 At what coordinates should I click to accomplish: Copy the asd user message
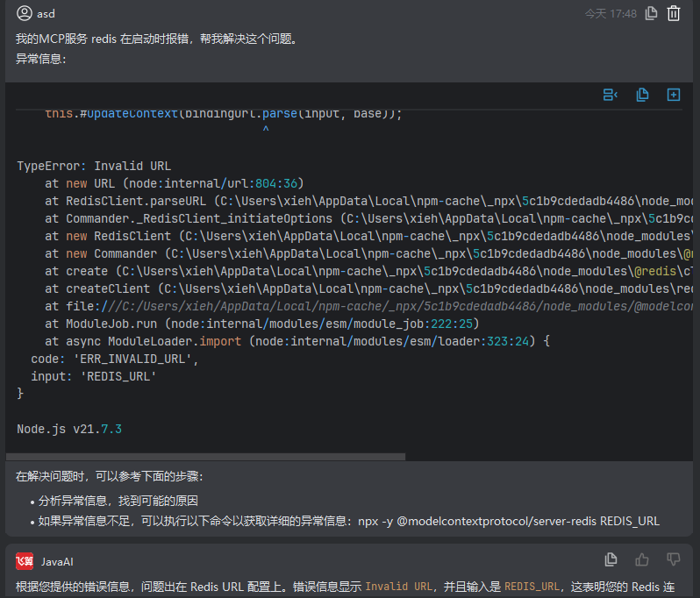(x=651, y=13)
